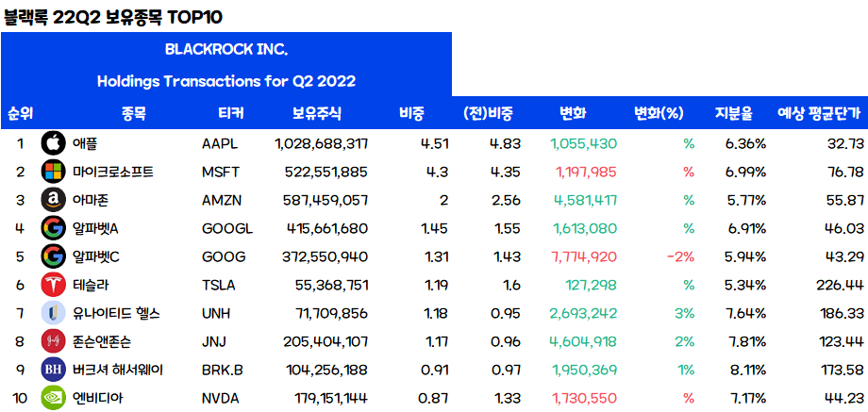Click the JNJ ticker cell
Viewport: 868px width, 412px height.
214,342
